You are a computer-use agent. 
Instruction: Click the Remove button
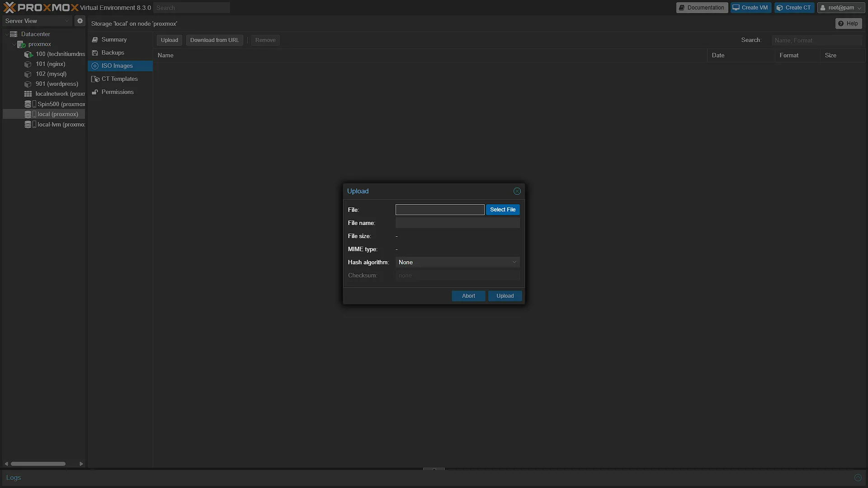pyautogui.click(x=265, y=40)
